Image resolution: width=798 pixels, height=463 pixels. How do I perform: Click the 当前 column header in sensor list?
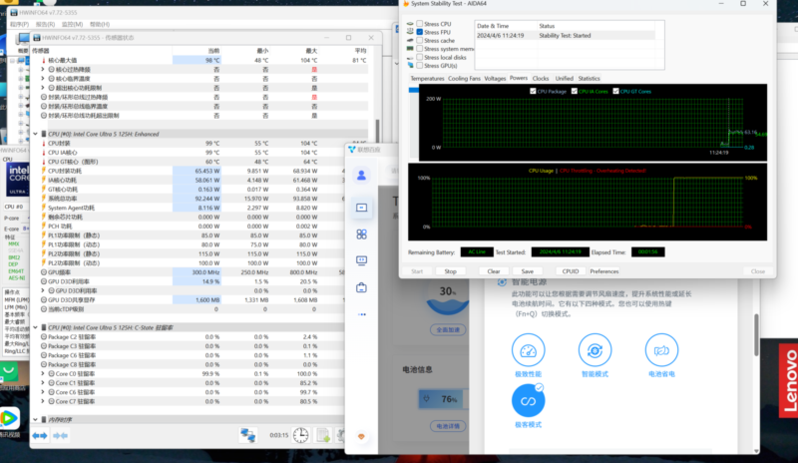(197, 50)
